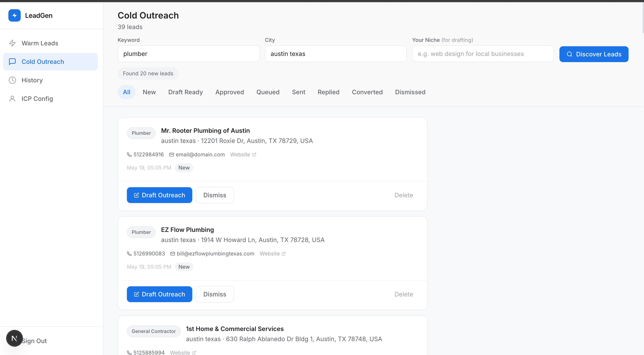The width and height of the screenshot is (644, 355).
Task: Focus the City field containing austin texas
Action: pos(336,54)
